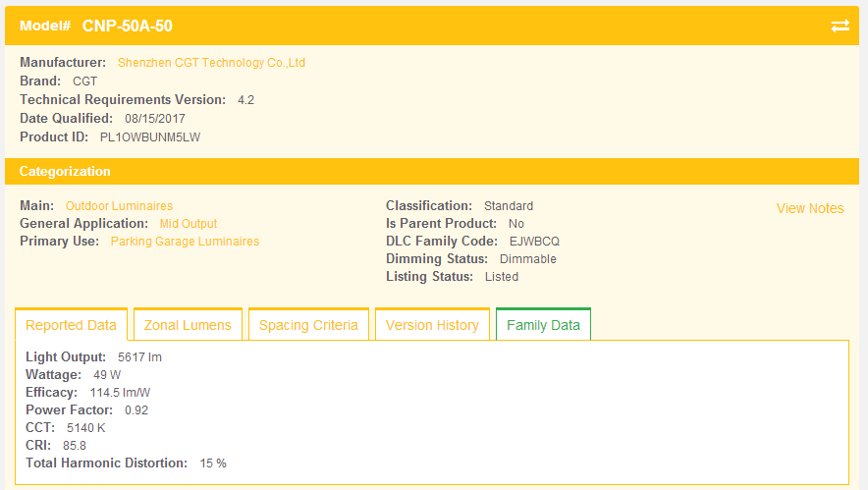Click the brand value CGT
The width and height of the screenshot is (868, 490).
pyautogui.click(x=84, y=82)
